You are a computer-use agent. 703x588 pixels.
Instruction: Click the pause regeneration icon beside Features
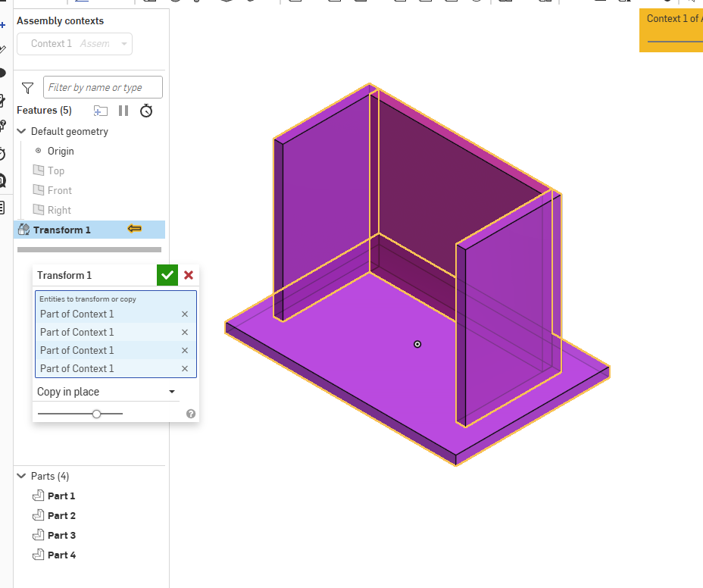[123, 111]
